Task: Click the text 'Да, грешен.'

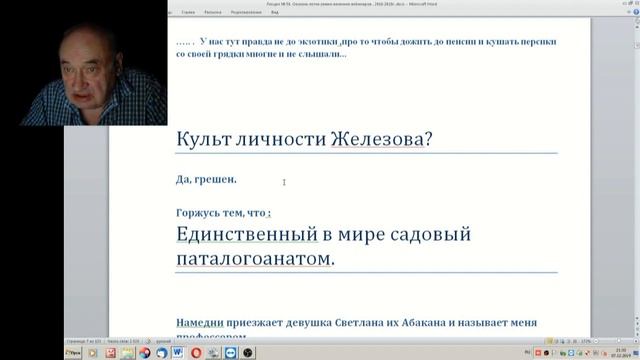Action: (x=206, y=180)
